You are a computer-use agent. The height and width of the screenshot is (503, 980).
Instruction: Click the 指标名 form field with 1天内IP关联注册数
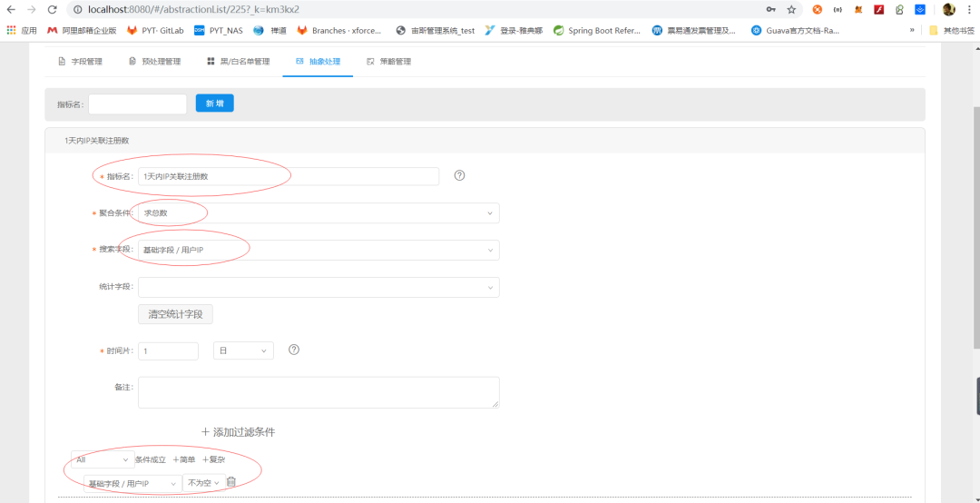pos(289,176)
